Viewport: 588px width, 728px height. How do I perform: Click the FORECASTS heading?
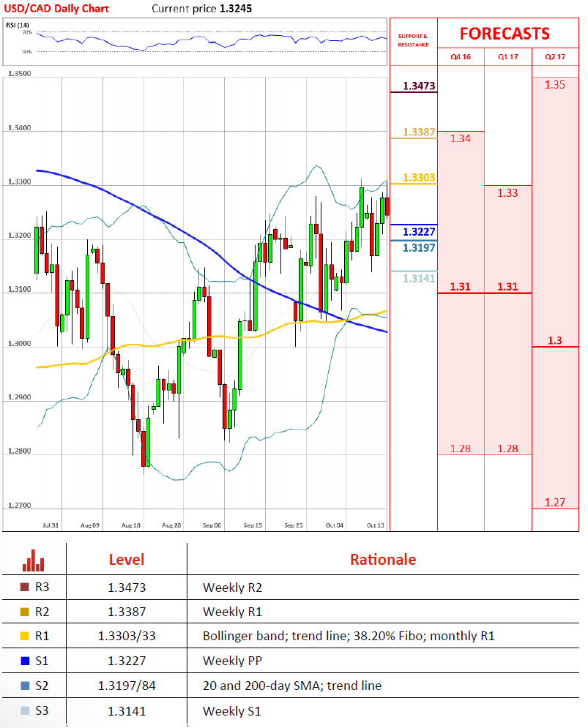point(504,34)
